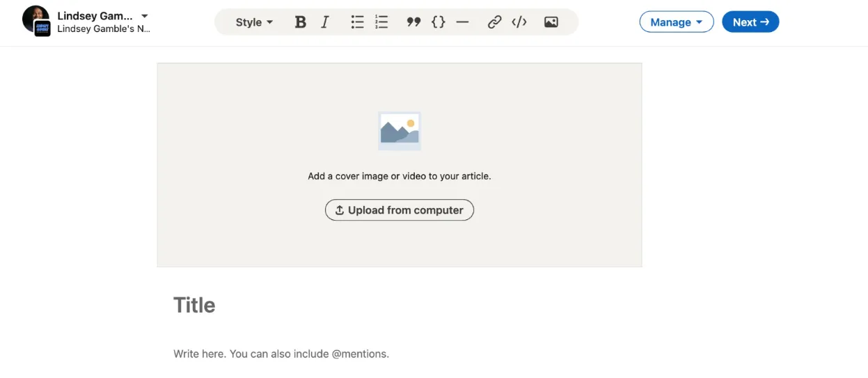This screenshot has height=378, width=868.
Task: Open the Style dropdown menu
Action: coord(254,22)
